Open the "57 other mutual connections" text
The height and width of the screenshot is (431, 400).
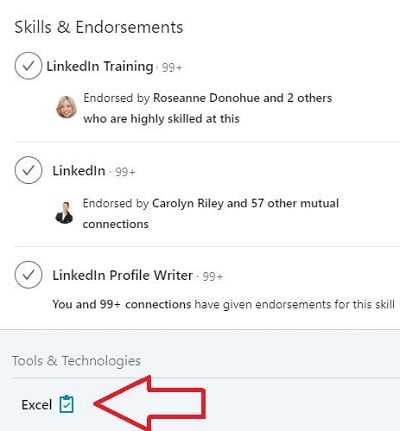[211, 213]
